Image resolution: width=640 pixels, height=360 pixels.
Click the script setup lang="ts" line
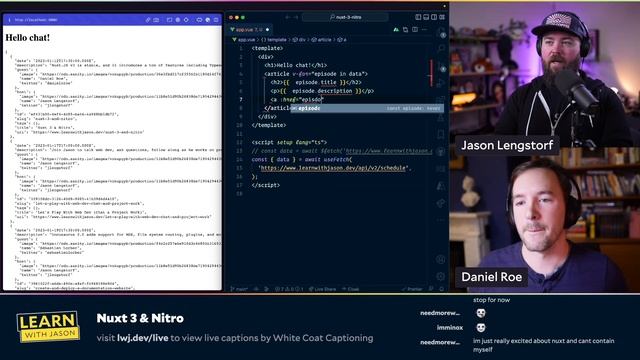click(x=289, y=142)
